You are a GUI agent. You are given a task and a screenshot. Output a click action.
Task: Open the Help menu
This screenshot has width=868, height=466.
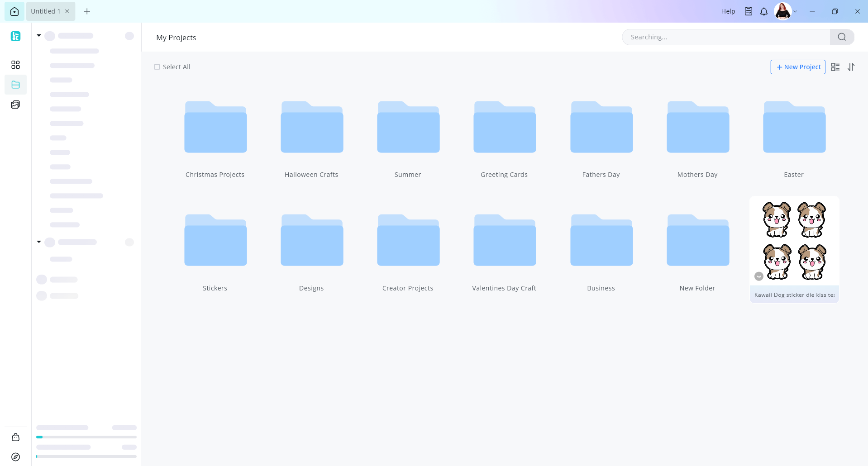coord(728,11)
